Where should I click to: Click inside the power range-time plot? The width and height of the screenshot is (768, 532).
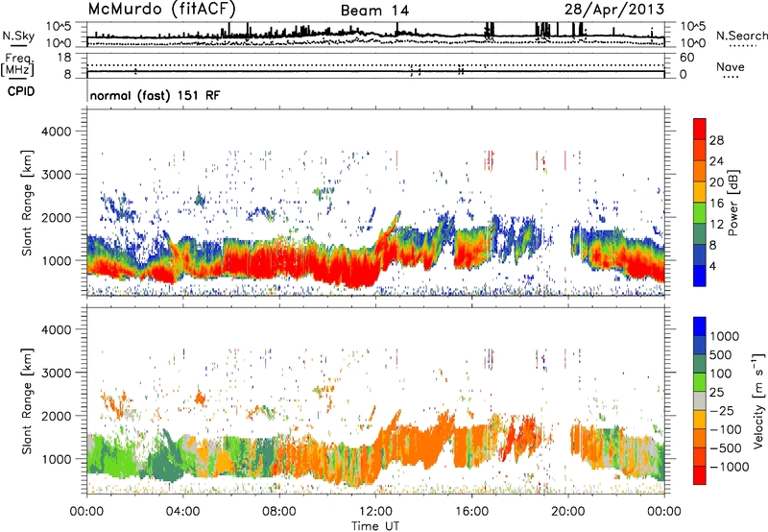[375, 203]
